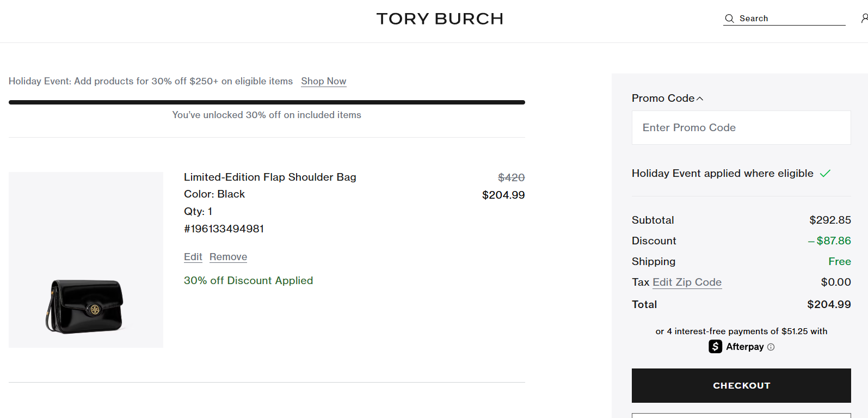Click the Afterpay logo icon
The width and height of the screenshot is (868, 418).
tap(715, 347)
